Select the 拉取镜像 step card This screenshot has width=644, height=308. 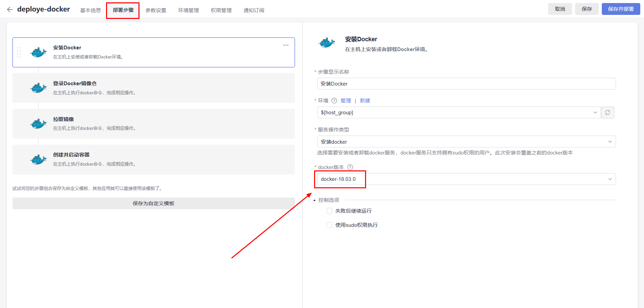pos(153,124)
